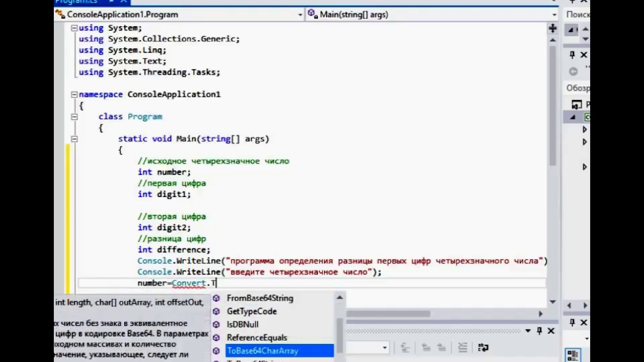Close the upper right Solution Explorer panel
This screenshot has height=362, width=644.
pos(584,55)
